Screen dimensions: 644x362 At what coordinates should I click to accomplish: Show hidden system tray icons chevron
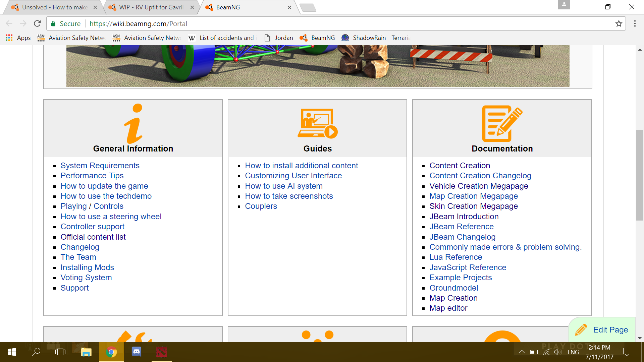tap(522, 352)
